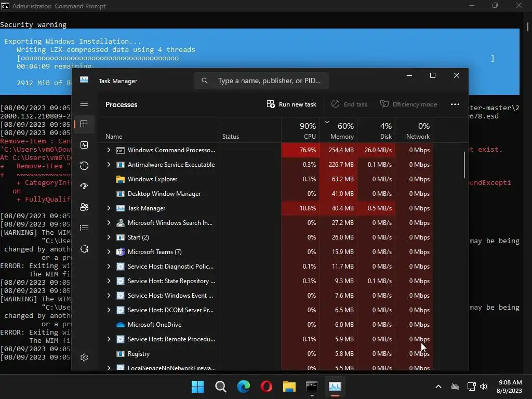
Task: Select the Processes page icon in sidebar
Action: pos(84,124)
